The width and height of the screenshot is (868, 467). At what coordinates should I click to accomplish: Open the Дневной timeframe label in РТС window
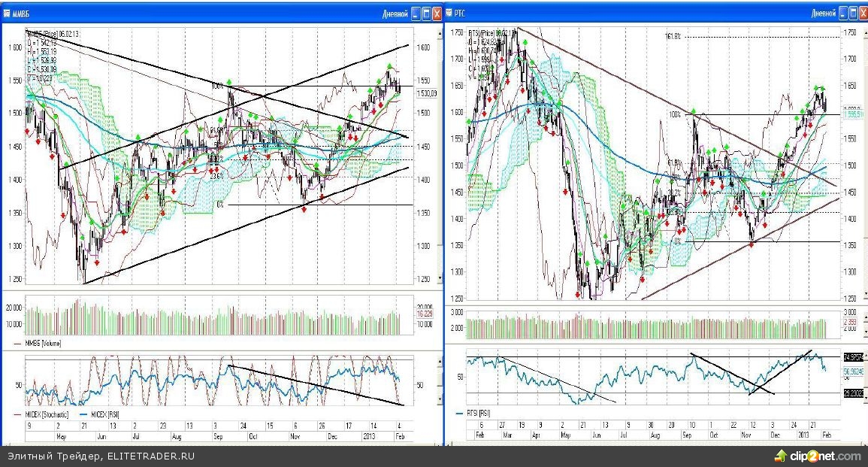tap(823, 14)
